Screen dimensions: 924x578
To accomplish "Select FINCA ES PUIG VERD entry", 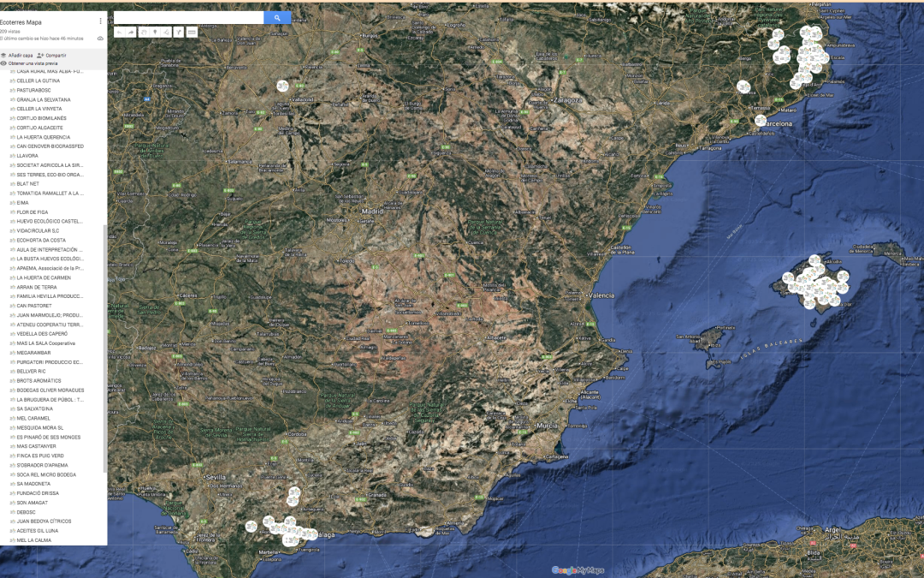I will tap(40, 456).
